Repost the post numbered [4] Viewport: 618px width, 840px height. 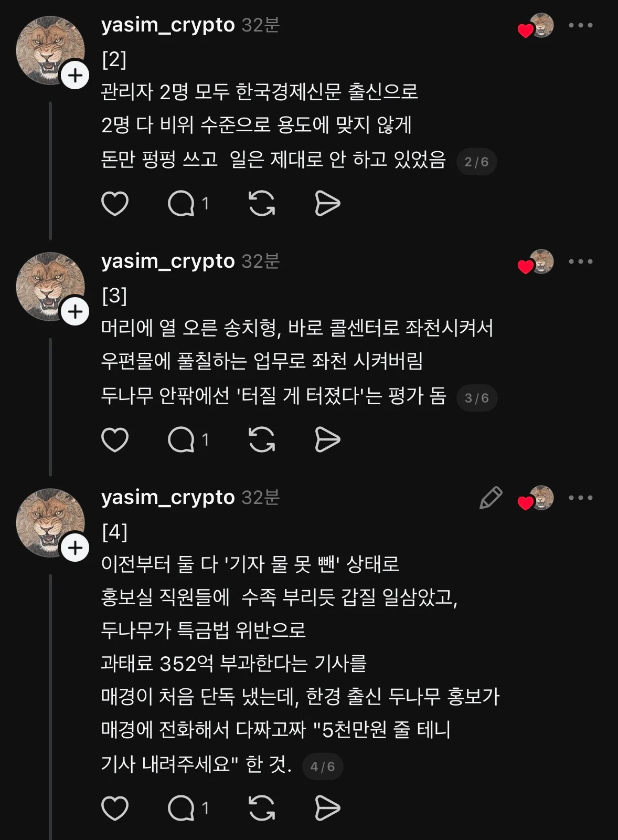pos(261,808)
